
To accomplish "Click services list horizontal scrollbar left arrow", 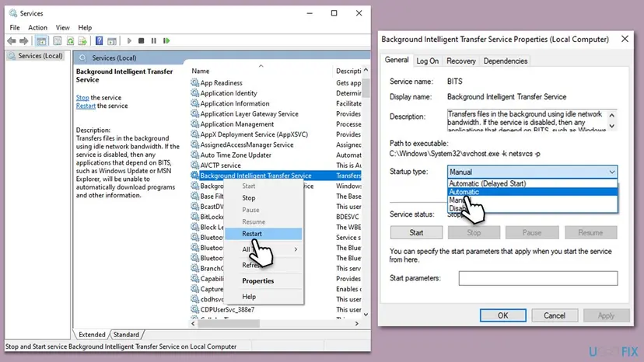I will coord(194,323).
